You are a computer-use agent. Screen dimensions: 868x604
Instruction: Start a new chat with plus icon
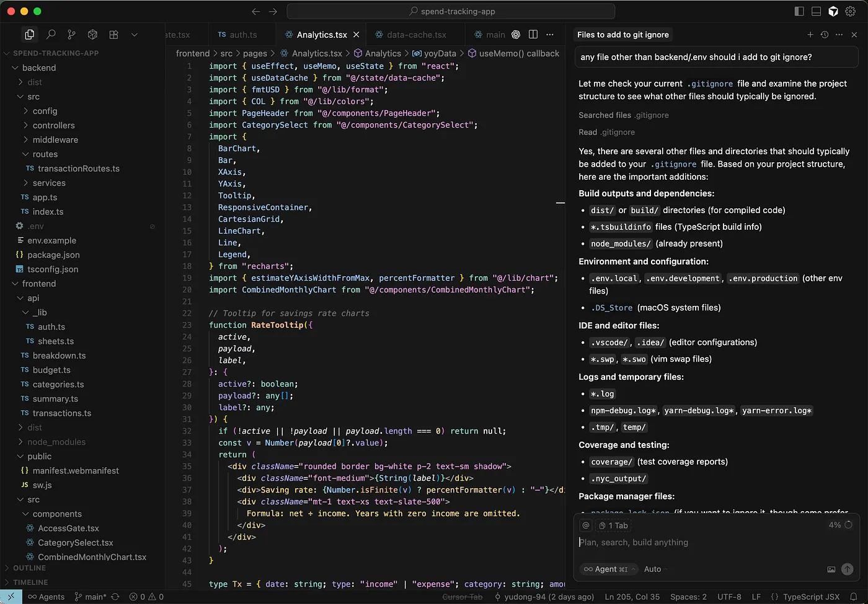pos(810,35)
